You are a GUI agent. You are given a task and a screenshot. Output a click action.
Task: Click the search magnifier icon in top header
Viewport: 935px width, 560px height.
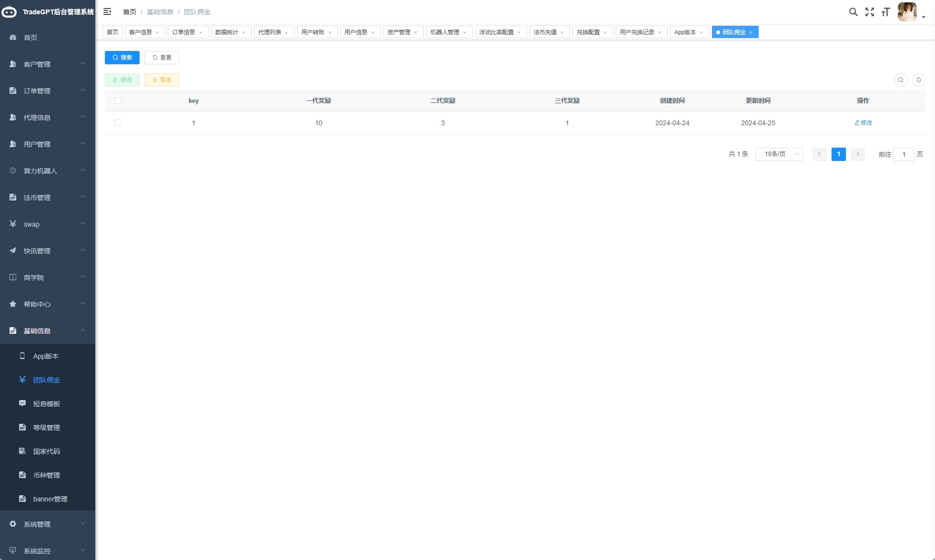[x=853, y=12]
